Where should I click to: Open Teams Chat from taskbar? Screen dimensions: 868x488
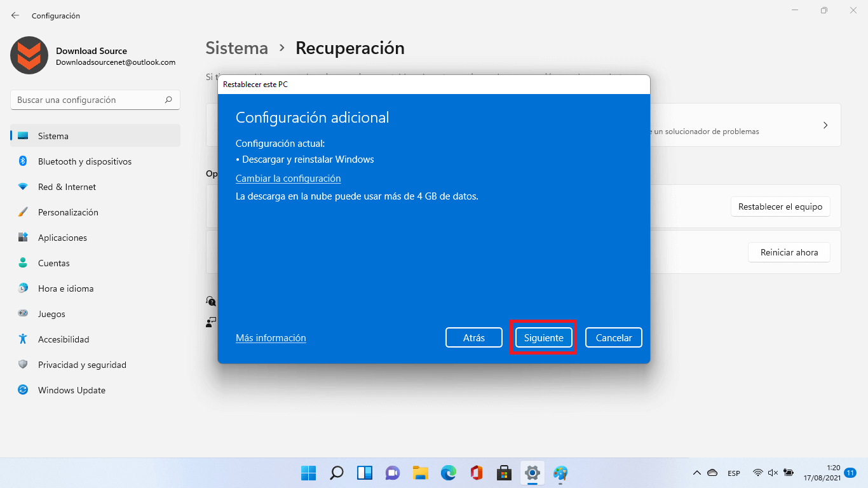click(393, 473)
